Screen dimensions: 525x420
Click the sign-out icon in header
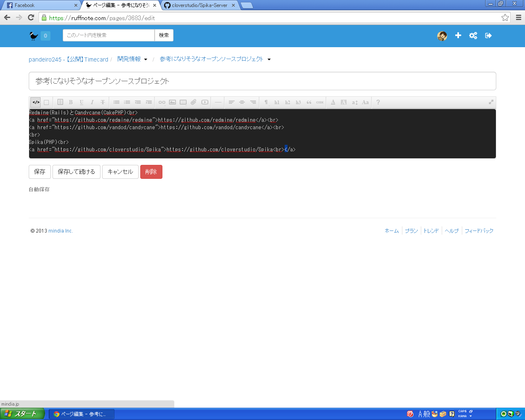pyautogui.click(x=488, y=36)
